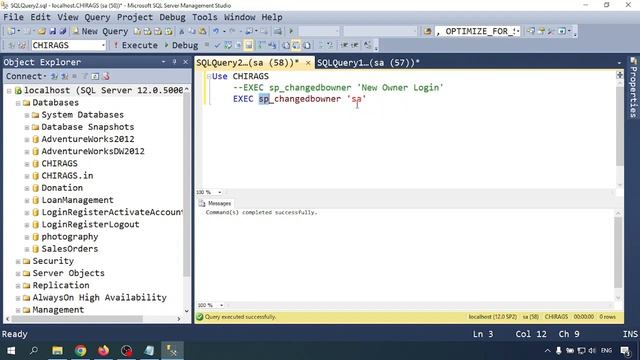Open the Debug menu
The height and width of the screenshot is (360, 640).
172,17
